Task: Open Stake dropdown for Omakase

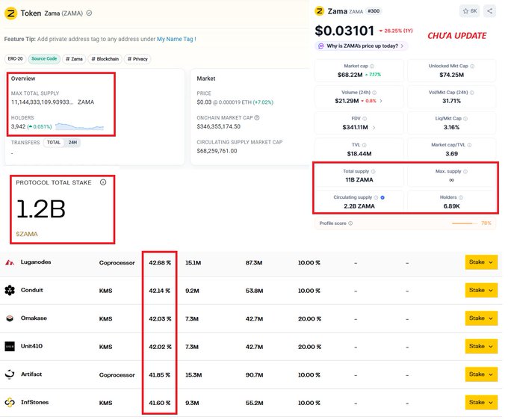Action: coord(481,318)
